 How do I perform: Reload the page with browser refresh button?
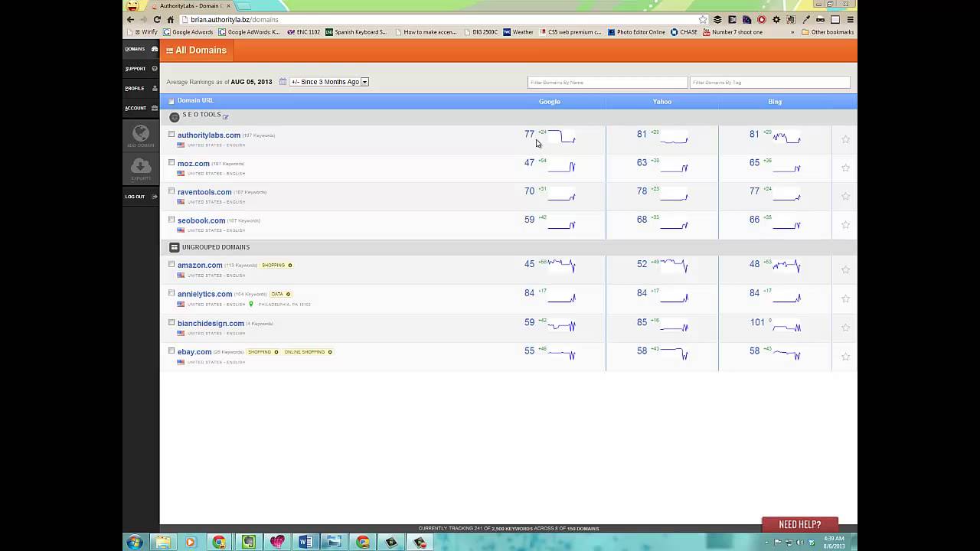click(x=157, y=19)
